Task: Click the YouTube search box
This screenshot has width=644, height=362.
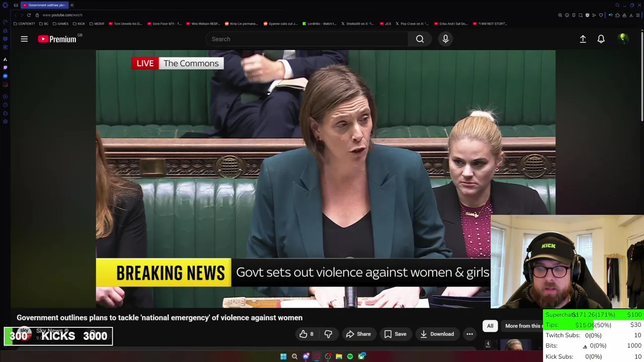Action: (307, 39)
